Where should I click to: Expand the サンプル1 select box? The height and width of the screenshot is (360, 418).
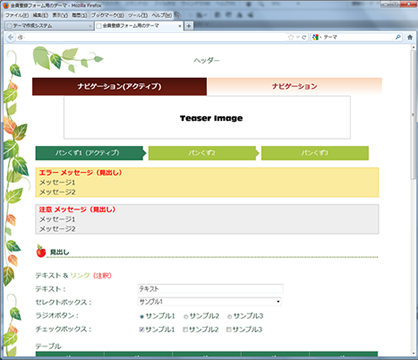[210, 302]
